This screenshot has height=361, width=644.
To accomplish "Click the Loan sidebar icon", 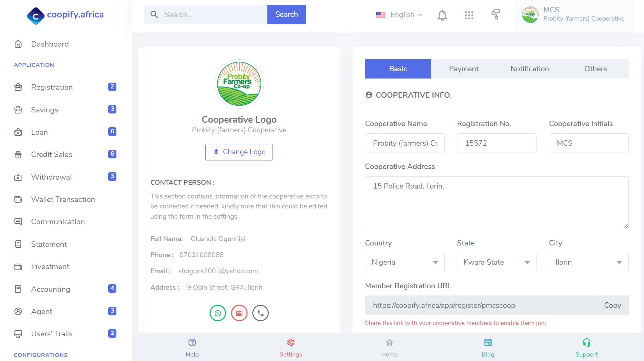I will (18, 132).
